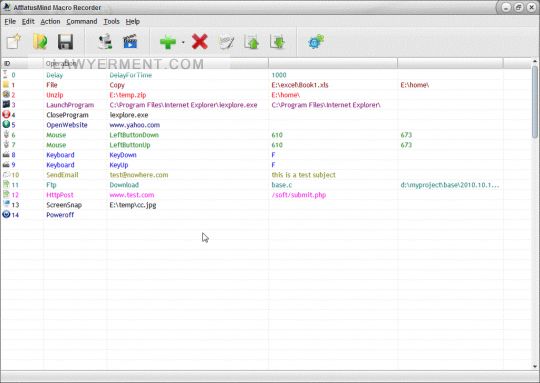Click the vertical scrollbar thumb

click(x=534, y=102)
